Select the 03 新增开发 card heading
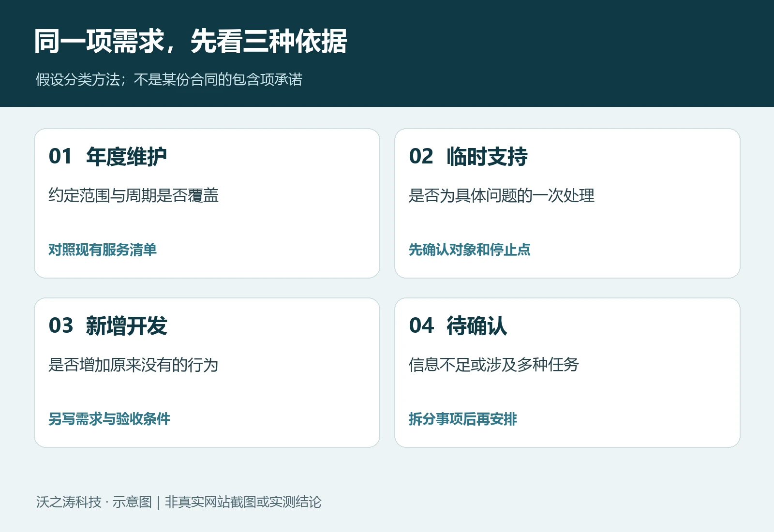Screen dimensions: 774x532 click(x=108, y=325)
